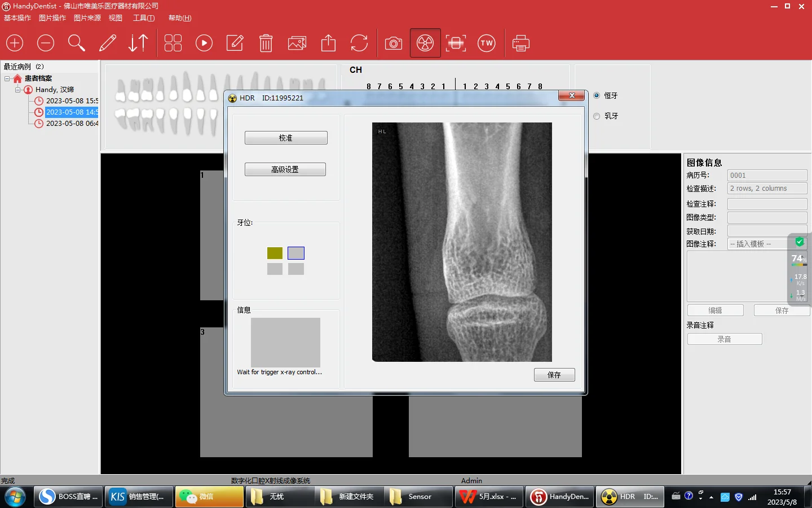Open the 工具(T) menu

144,18
